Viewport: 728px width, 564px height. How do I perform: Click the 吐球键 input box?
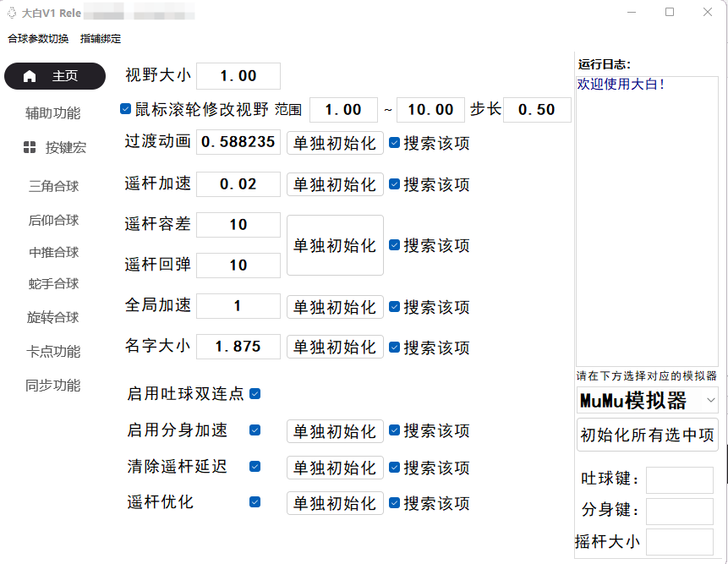point(680,479)
